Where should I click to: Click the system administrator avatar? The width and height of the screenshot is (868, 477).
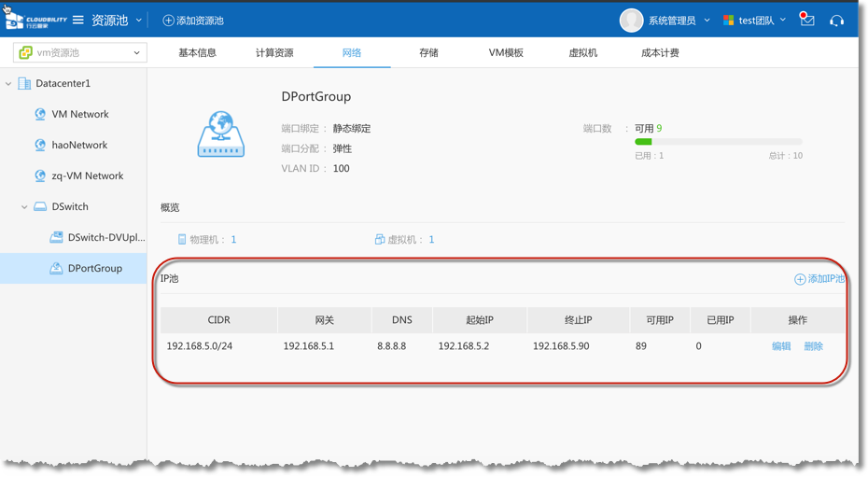click(x=632, y=21)
